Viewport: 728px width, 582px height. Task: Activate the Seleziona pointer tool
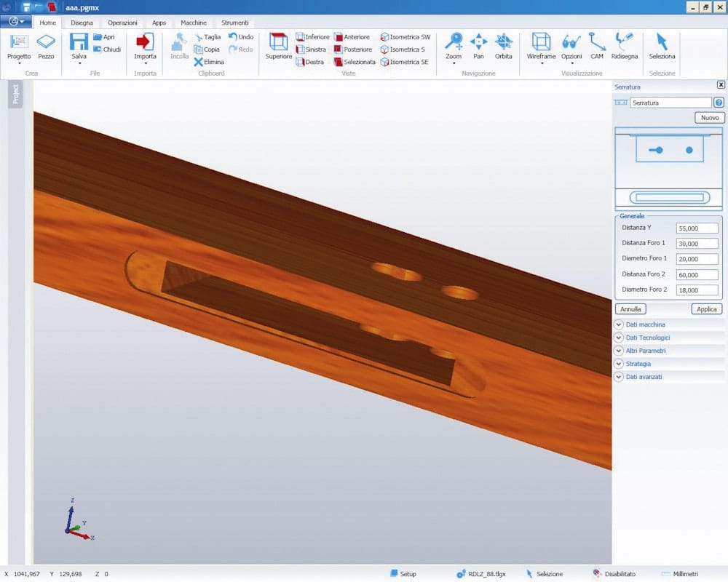(662, 45)
